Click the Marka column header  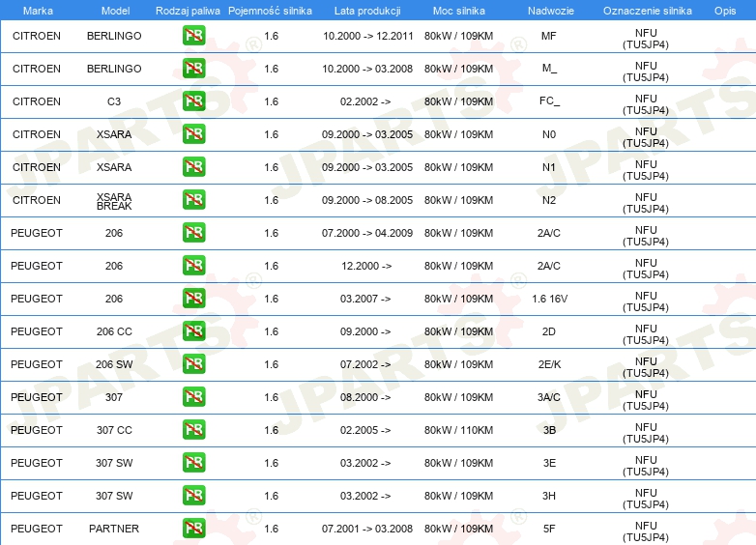pyautogui.click(x=38, y=11)
